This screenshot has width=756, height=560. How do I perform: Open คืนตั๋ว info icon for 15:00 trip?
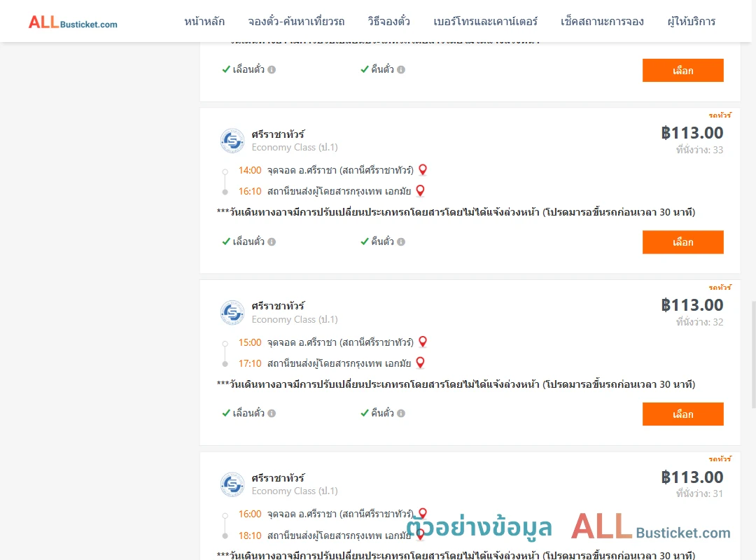[x=401, y=414]
